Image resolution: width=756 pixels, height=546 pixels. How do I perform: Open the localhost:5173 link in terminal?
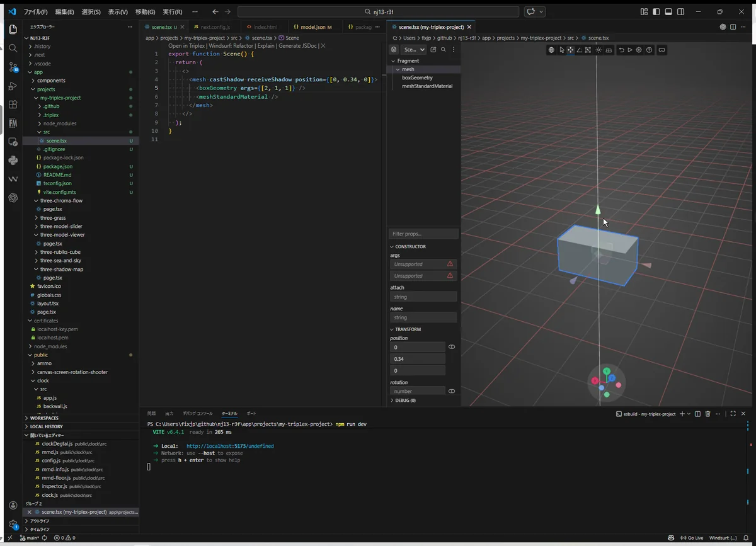pyautogui.click(x=229, y=446)
